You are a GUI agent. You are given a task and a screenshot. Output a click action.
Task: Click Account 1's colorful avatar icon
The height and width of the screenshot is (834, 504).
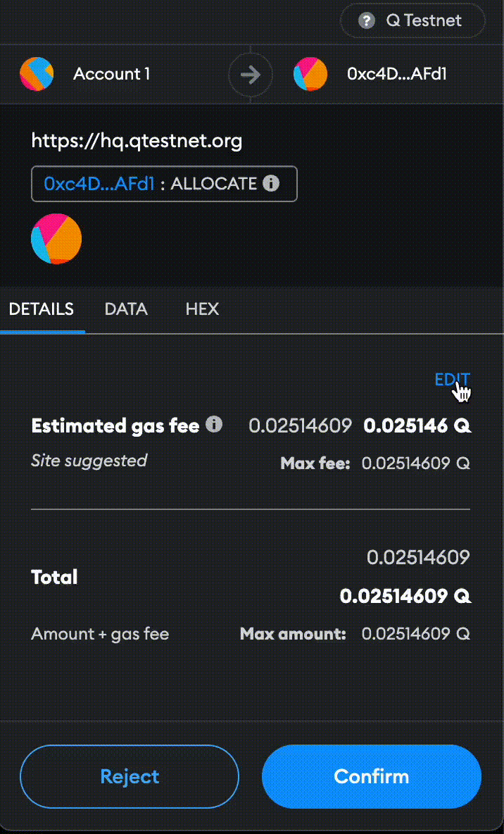(37, 73)
